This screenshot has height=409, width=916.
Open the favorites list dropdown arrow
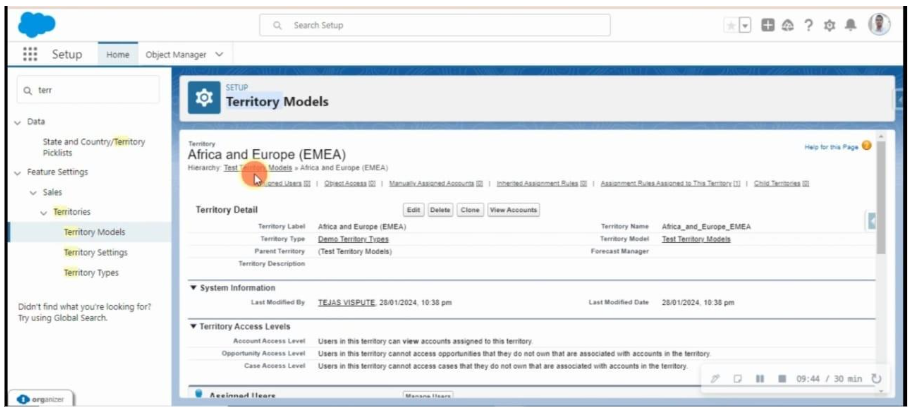pos(745,25)
